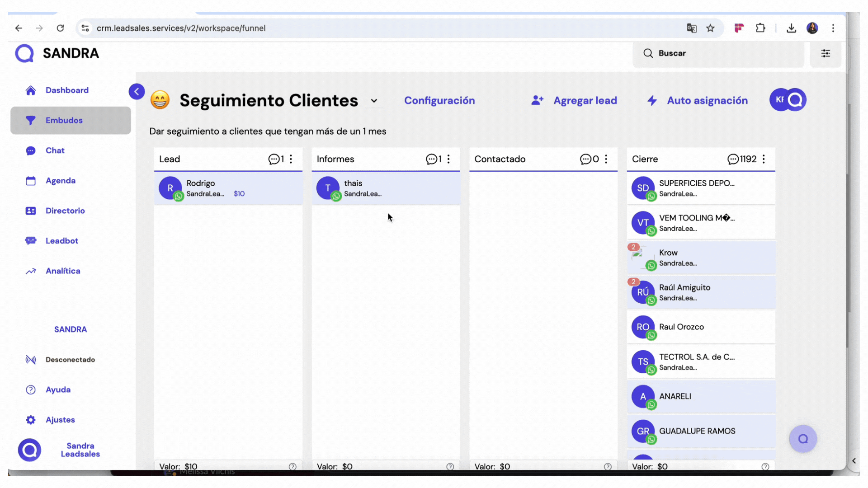The width and height of the screenshot is (868, 488).
Task: Open browser downloads icon
Action: (791, 28)
